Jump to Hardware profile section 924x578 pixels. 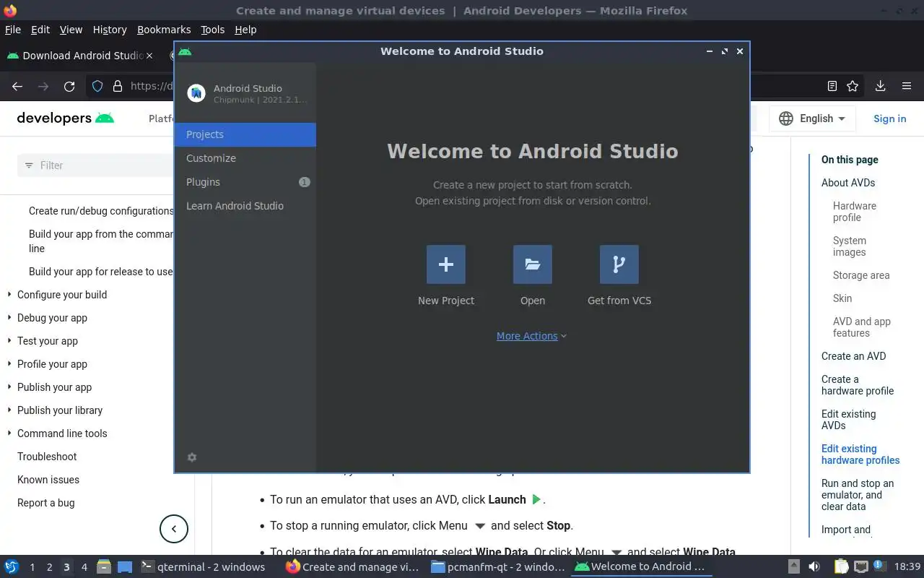coord(855,212)
